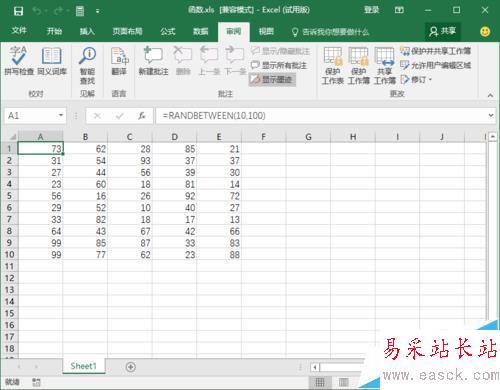Select the Sheet1 tab
The image size is (500, 390).
84,366
